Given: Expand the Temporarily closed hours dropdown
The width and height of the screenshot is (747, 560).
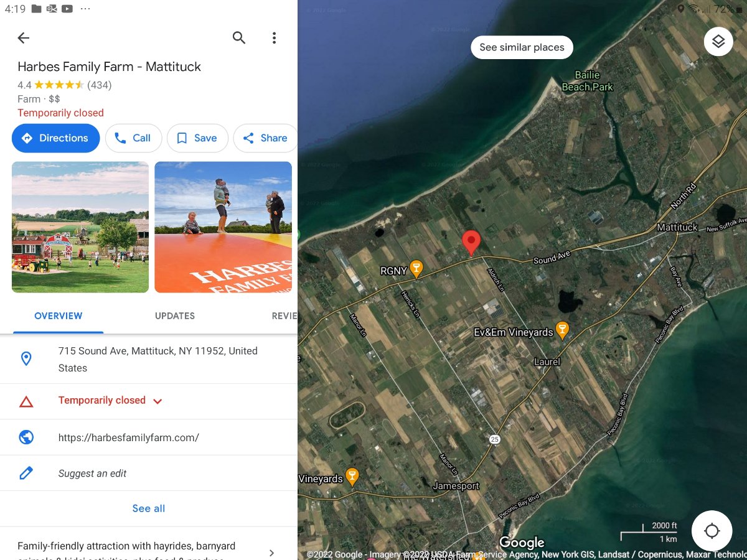Looking at the screenshot, I should [157, 401].
